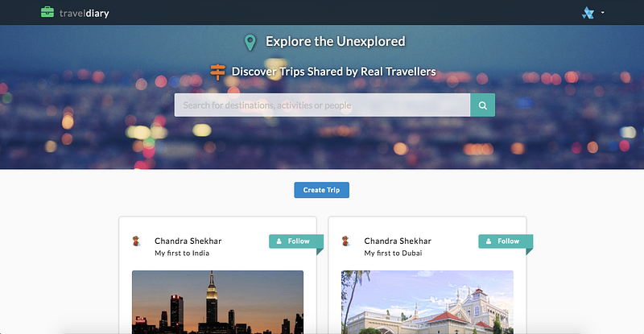Click the teal location pin icon
644x334 pixels.
click(250, 43)
